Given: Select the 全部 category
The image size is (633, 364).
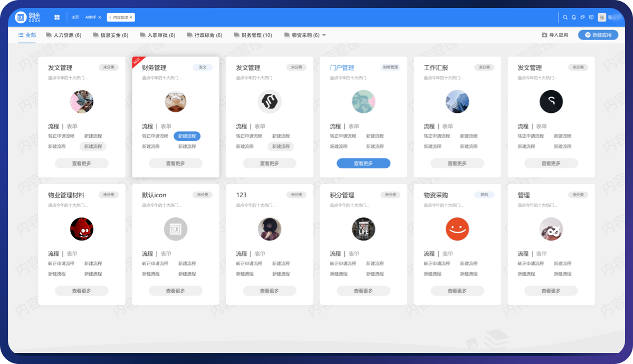Looking at the screenshot, I should [x=27, y=35].
